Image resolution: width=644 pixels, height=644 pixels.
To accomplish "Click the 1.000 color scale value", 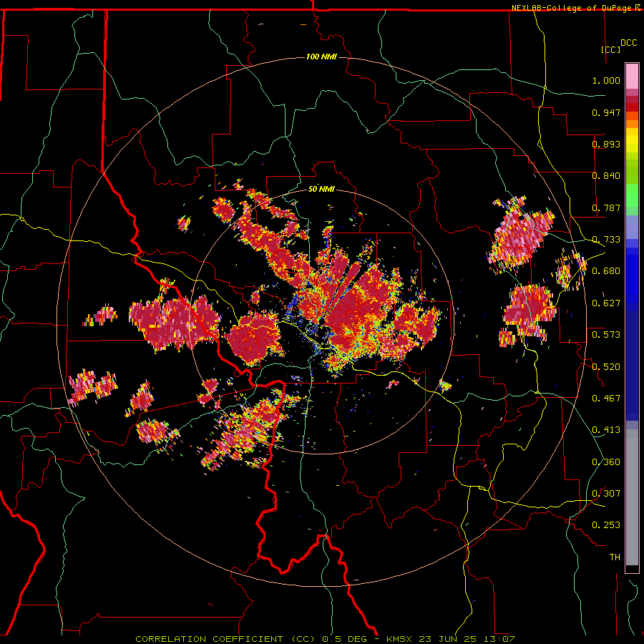I will pyautogui.click(x=606, y=80).
